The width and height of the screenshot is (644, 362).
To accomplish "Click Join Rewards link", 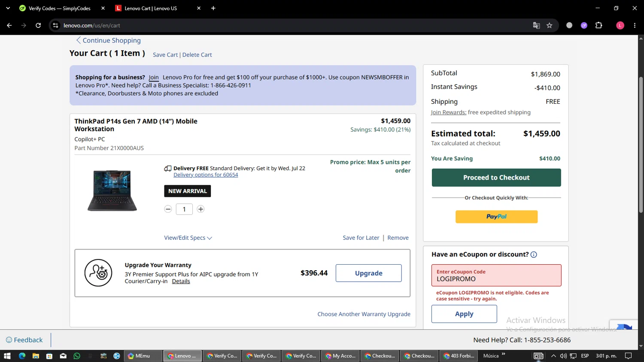I will (449, 112).
